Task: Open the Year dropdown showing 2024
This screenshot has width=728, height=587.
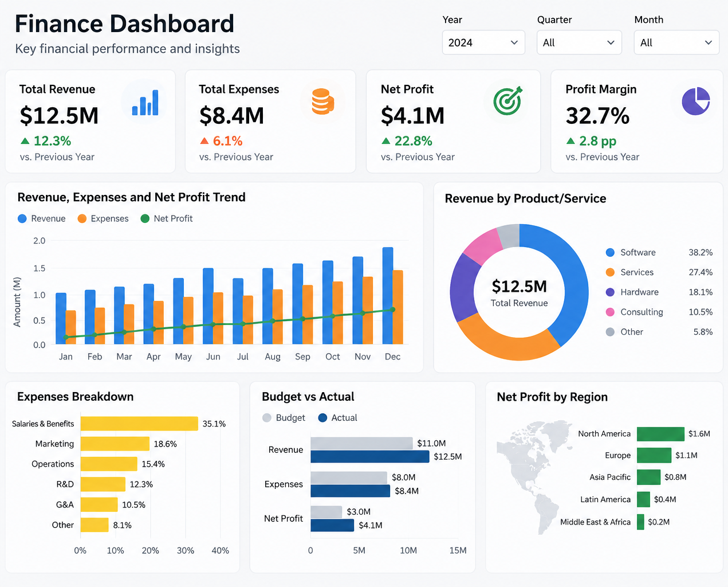Action: click(x=483, y=42)
